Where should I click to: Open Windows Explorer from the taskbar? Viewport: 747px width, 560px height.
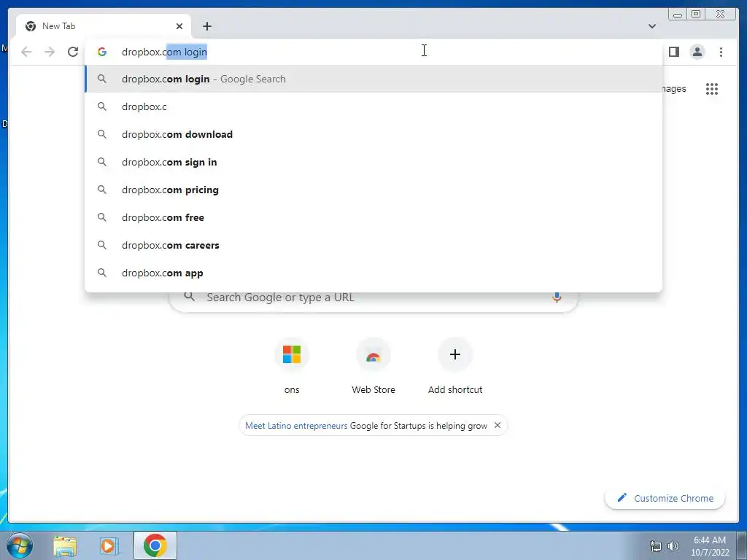(x=65, y=546)
